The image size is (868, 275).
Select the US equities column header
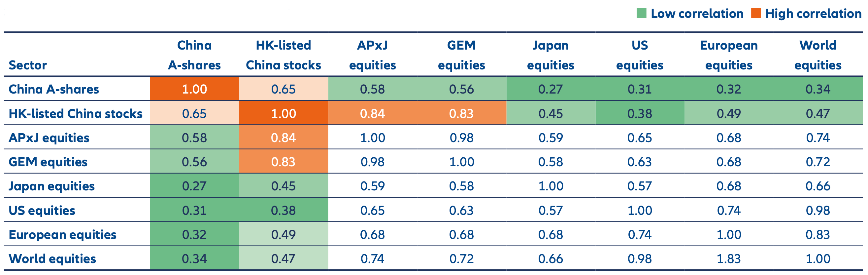coord(640,55)
